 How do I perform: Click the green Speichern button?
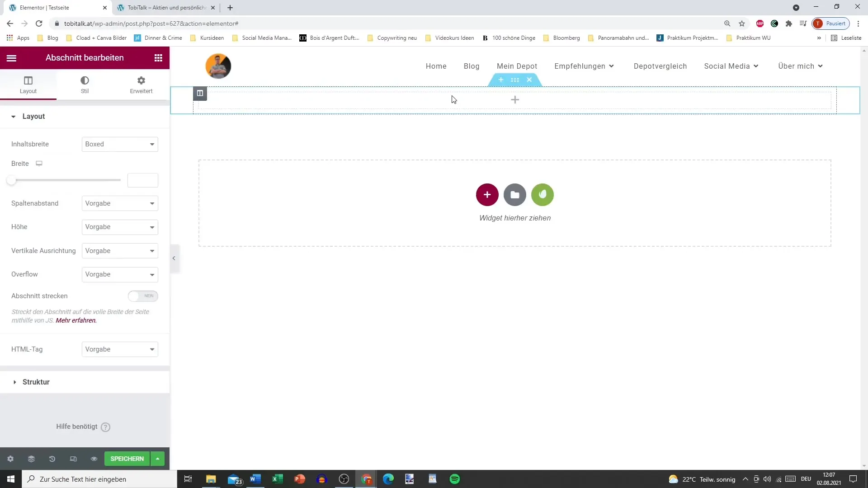pos(127,459)
